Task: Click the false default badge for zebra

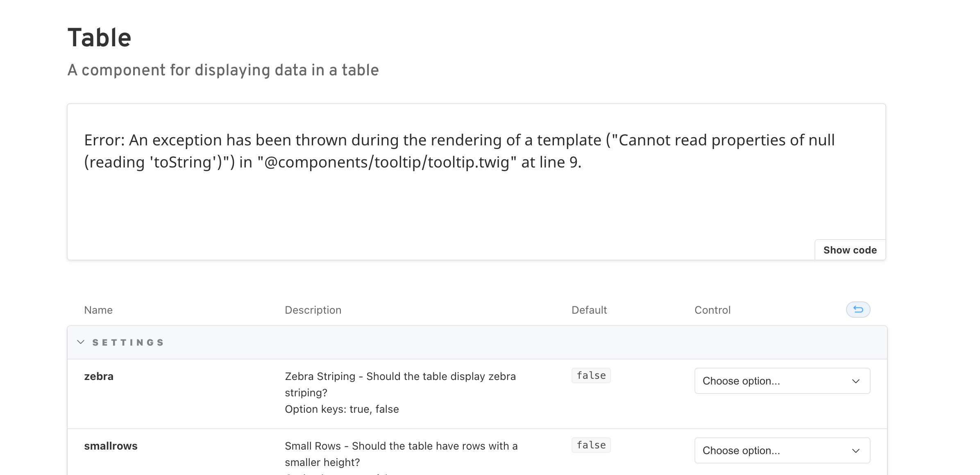Action: [x=591, y=375]
